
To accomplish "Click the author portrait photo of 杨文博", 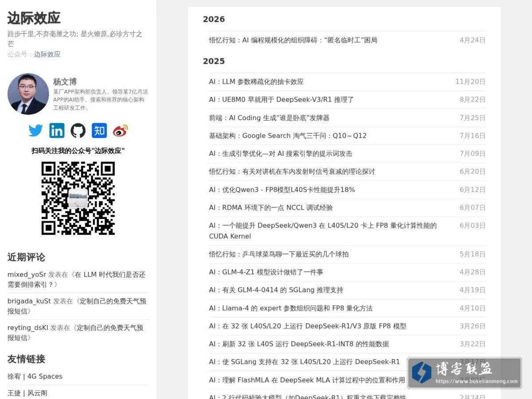I will (x=28, y=94).
